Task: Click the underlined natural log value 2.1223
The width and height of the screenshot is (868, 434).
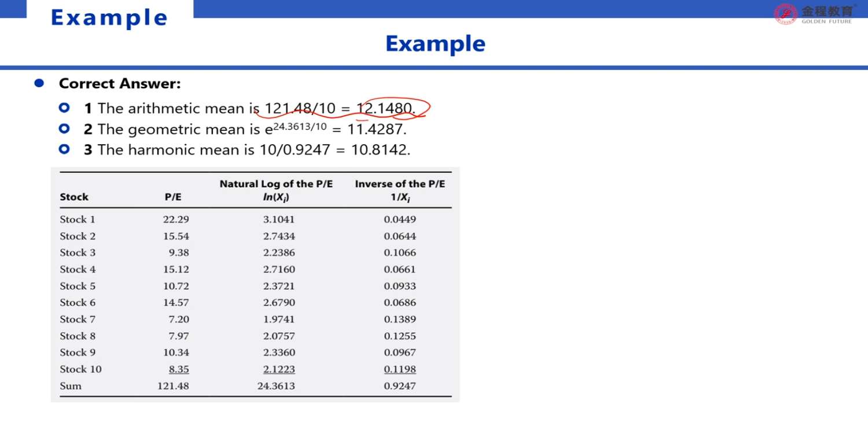Action: [279, 369]
